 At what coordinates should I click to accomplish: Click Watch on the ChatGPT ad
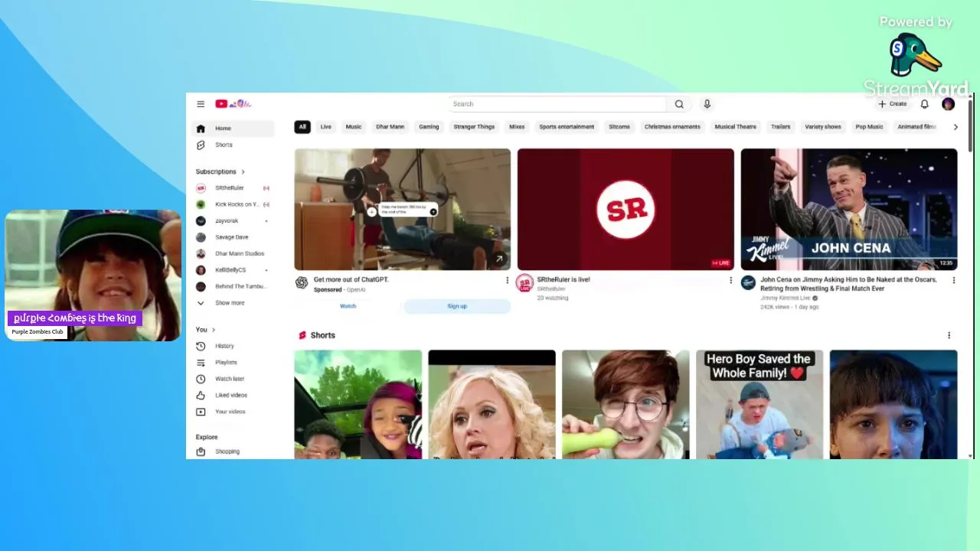[348, 306]
